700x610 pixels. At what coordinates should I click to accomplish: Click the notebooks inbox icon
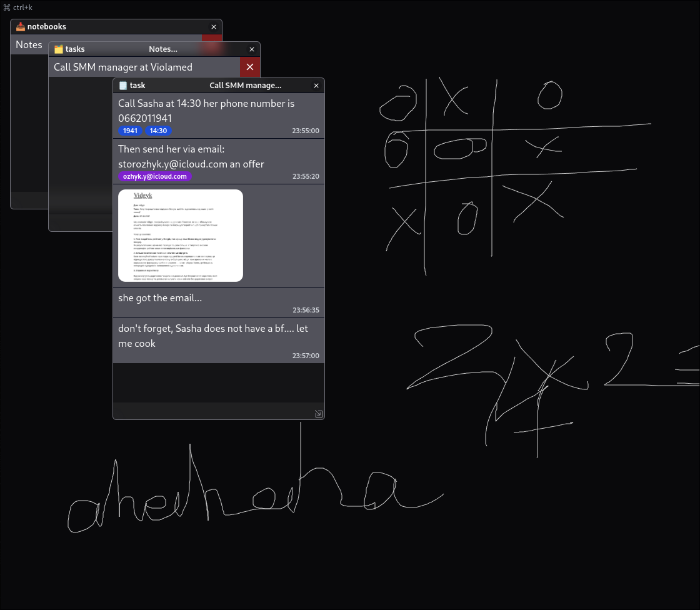(20, 27)
